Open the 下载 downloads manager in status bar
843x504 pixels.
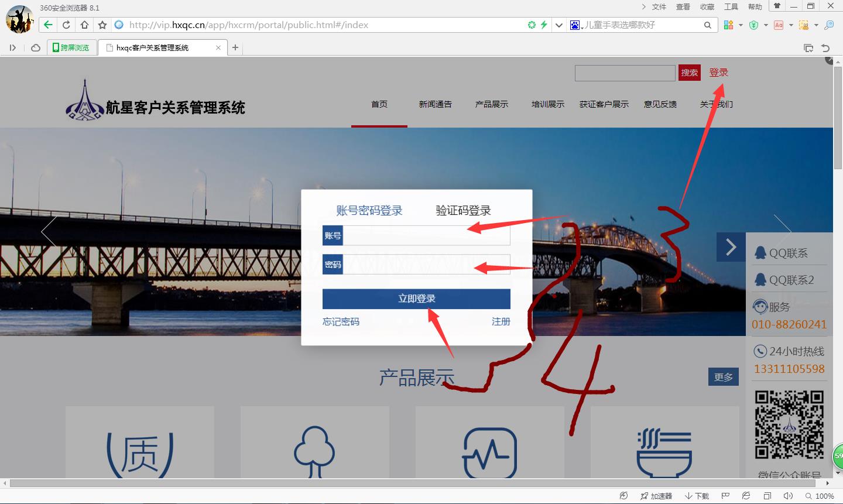tap(697, 496)
